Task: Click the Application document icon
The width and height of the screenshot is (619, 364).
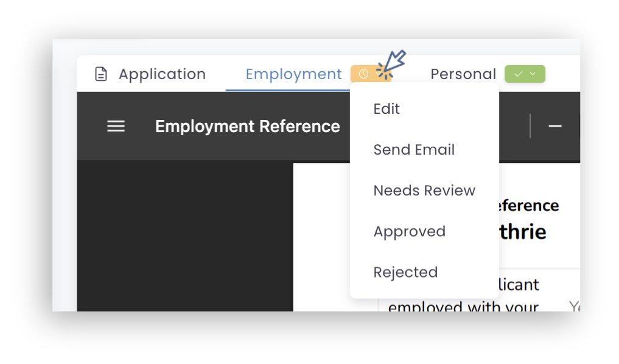Action: 101,74
